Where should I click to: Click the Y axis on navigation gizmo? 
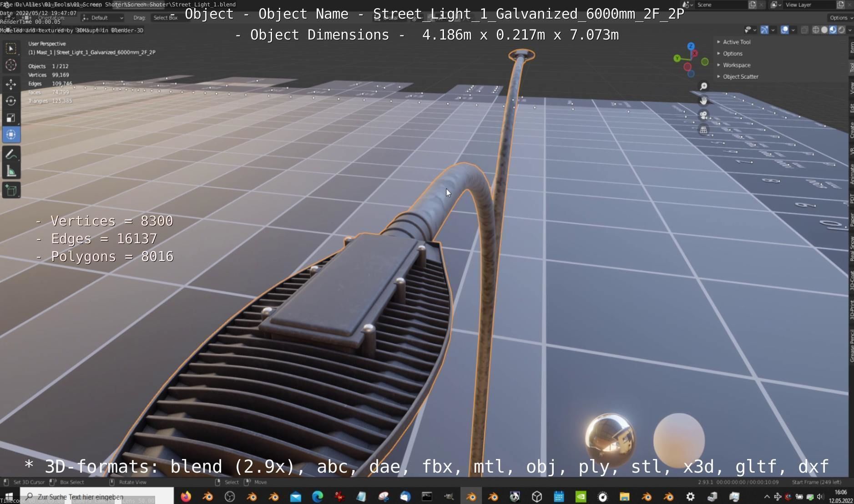click(x=677, y=58)
